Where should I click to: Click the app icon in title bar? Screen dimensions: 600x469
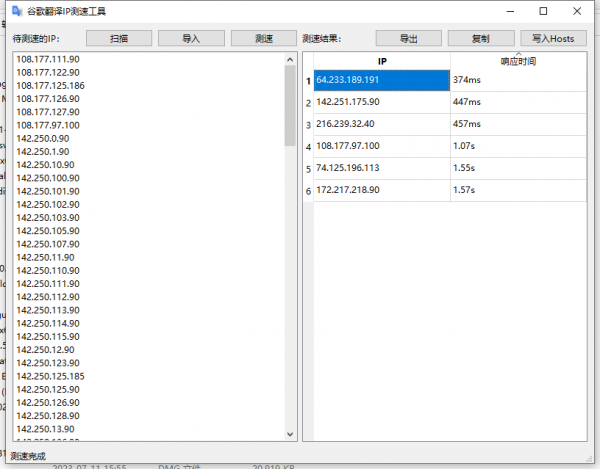pos(17,11)
